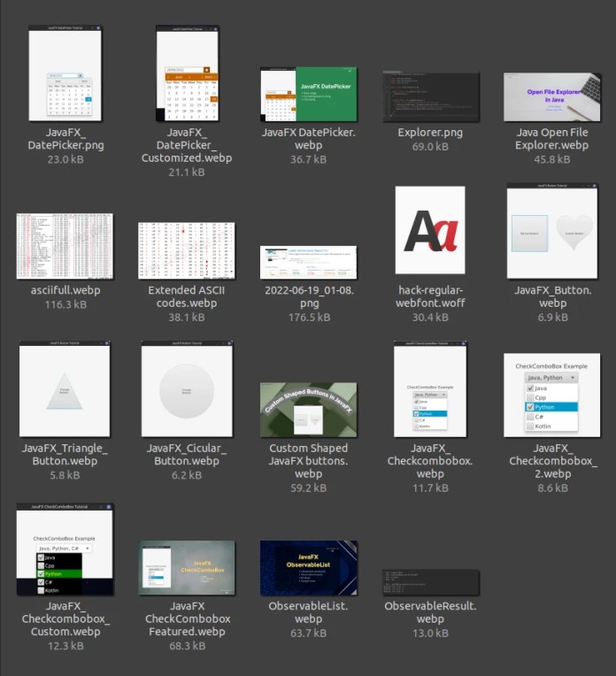Click the 63.7 kB size text
This screenshot has height=676, width=616.
308,633
